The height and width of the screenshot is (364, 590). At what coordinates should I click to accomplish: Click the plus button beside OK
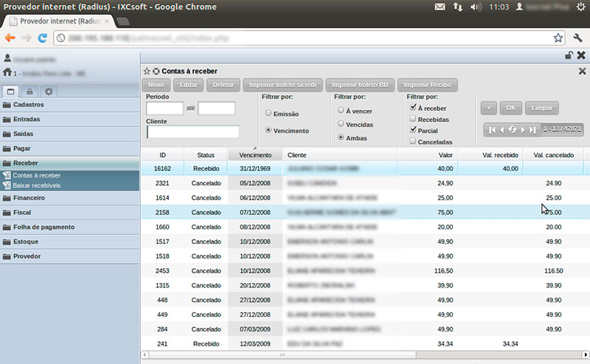(489, 108)
